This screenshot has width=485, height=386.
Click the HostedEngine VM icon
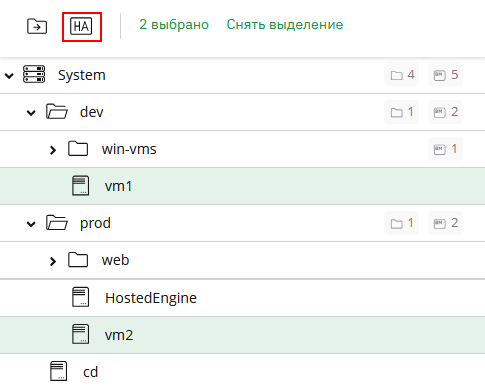[x=81, y=297]
